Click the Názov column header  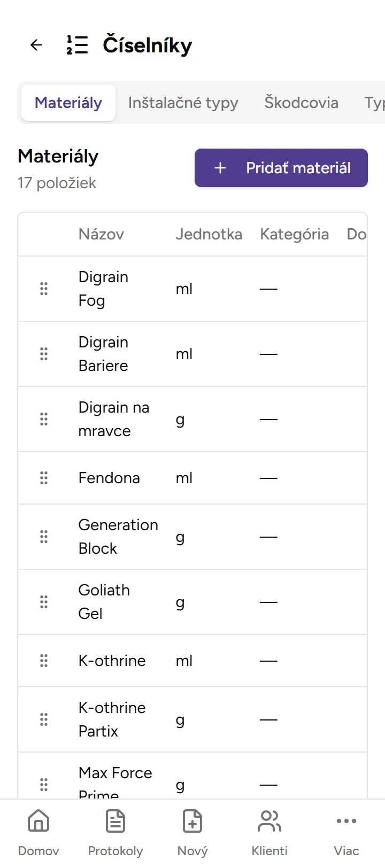(x=101, y=234)
